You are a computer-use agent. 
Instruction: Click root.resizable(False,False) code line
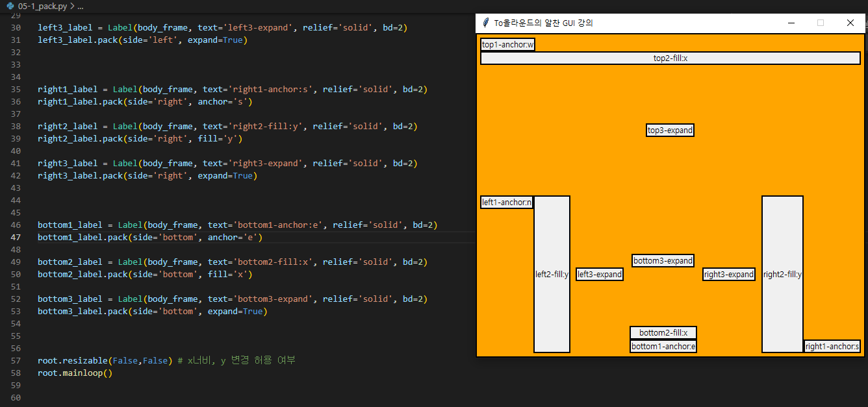pos(105,361)
